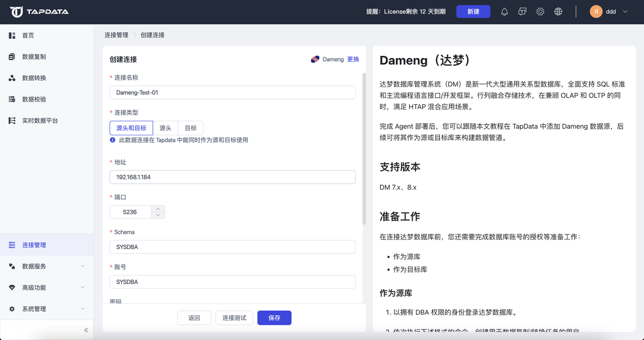Click the 系统管理 gear icon
This screenshot has height=340, width=644.
click(12, 309)
